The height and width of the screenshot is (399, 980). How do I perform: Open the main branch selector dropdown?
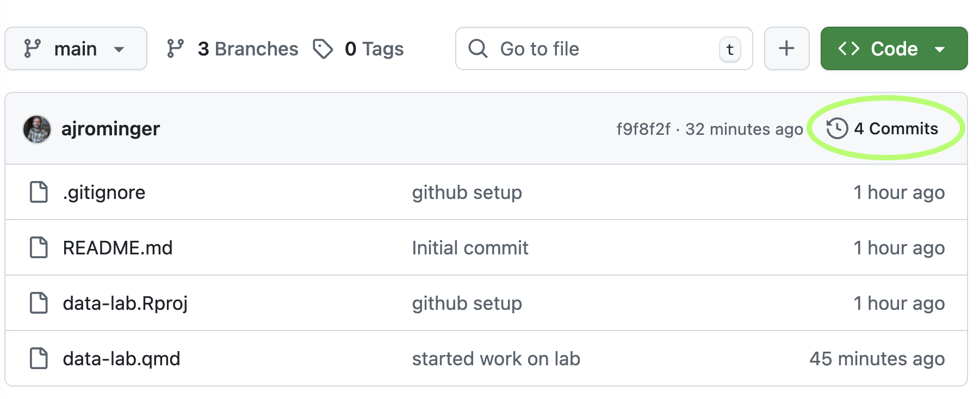[x=76, y=49]
